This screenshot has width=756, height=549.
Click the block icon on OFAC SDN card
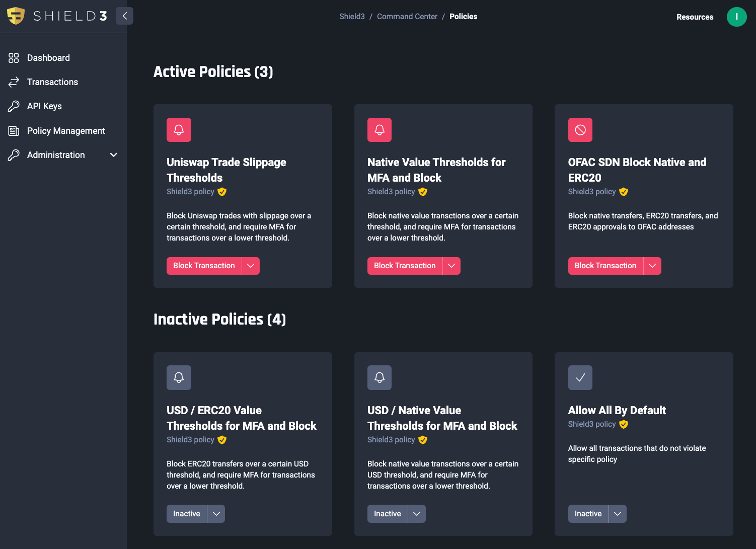pyautogui.click(x=580, y=130)
